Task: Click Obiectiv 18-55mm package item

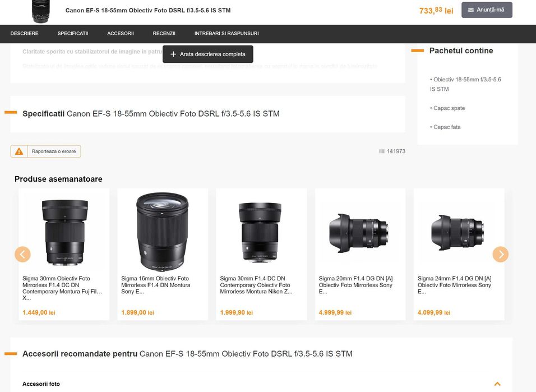Action: pos(465,84)
